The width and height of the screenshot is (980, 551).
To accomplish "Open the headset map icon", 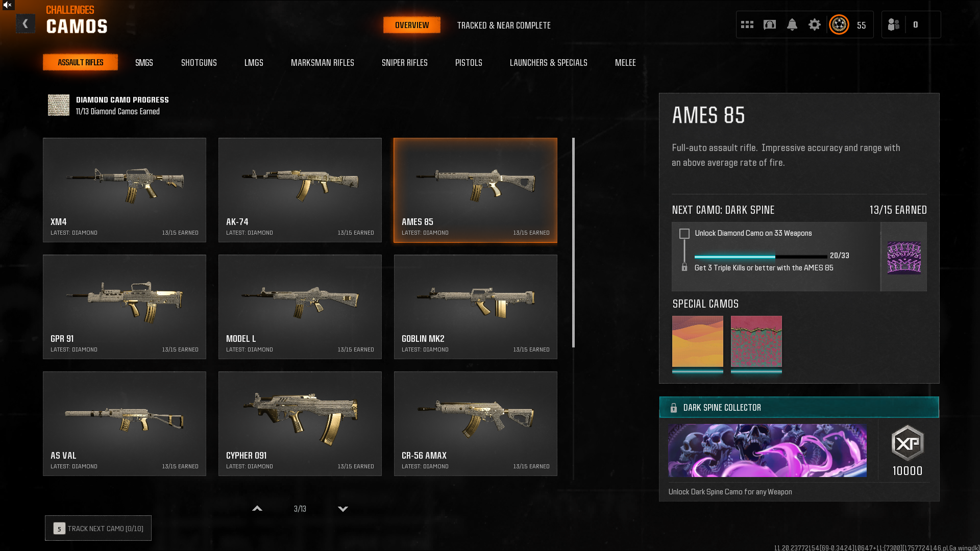I will [770, 24].
